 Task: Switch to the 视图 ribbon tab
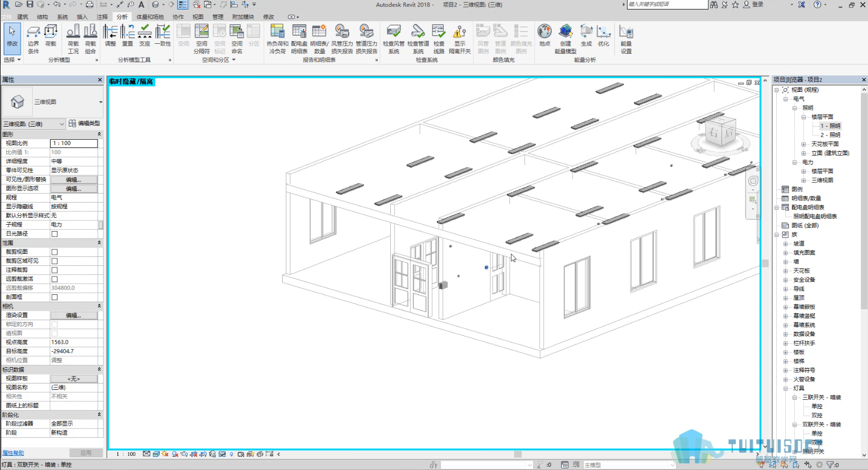[198, 17]
